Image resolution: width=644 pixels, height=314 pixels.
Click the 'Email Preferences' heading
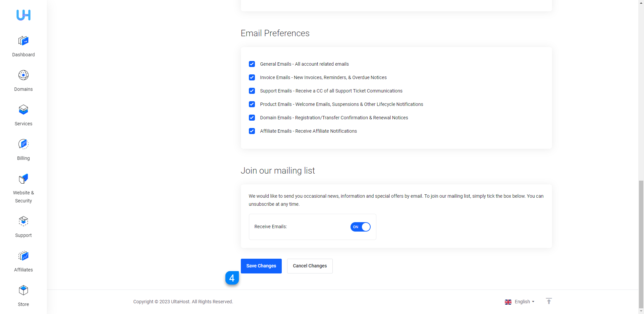(x=275, y=33)
